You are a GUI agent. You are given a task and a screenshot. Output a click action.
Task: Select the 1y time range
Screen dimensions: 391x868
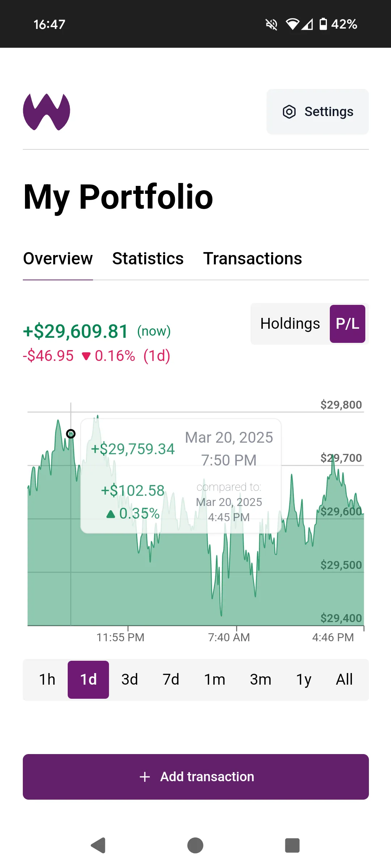click(303, 680)
